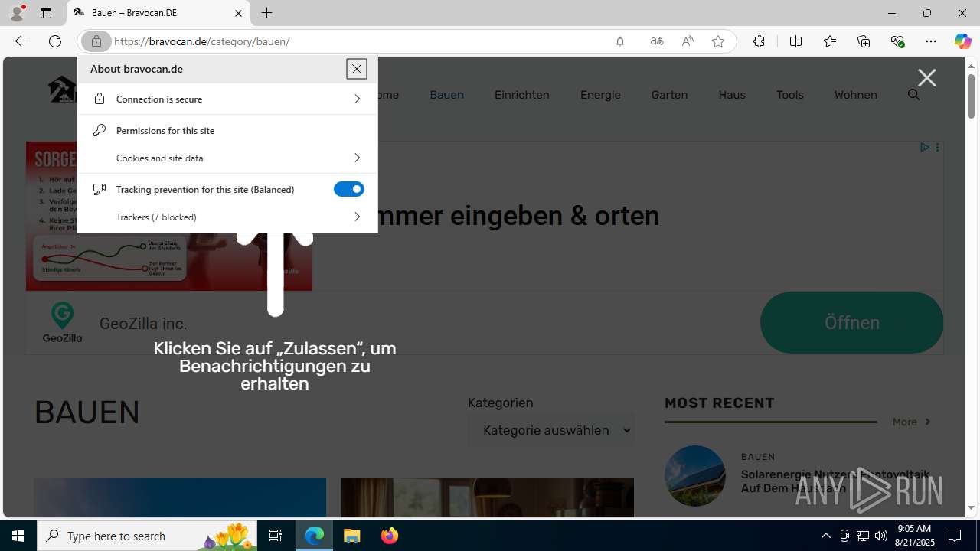Reload the page with the Refresh icon
Viewport: 980px width, 551px height.
pos(55,41)
